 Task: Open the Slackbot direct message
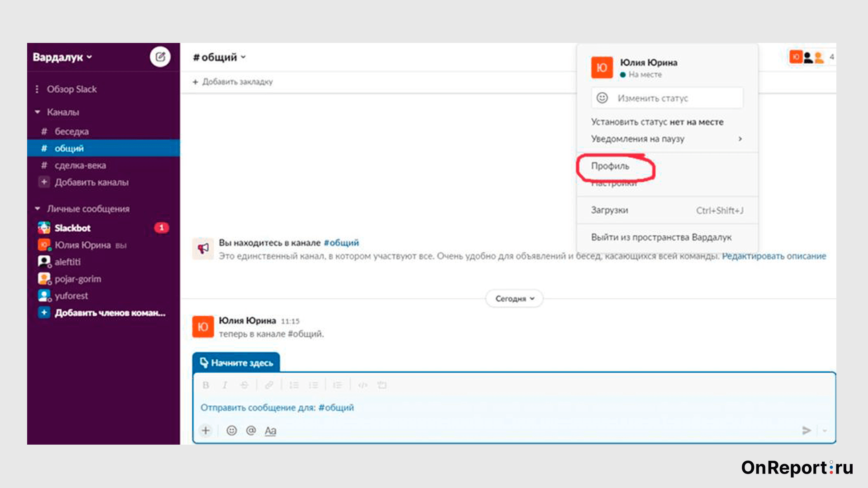click(x=104, y=228)
